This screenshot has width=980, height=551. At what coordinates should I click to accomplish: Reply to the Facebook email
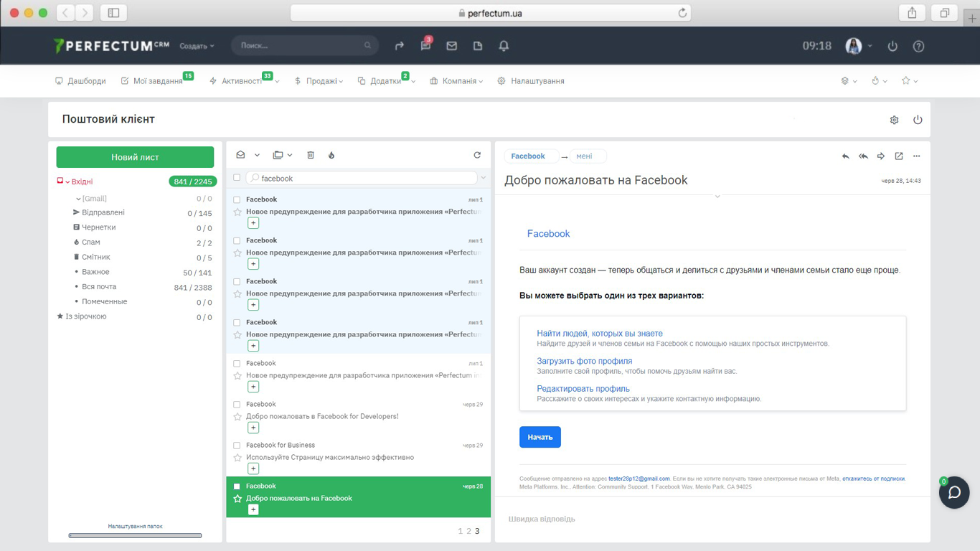[845, 156]
